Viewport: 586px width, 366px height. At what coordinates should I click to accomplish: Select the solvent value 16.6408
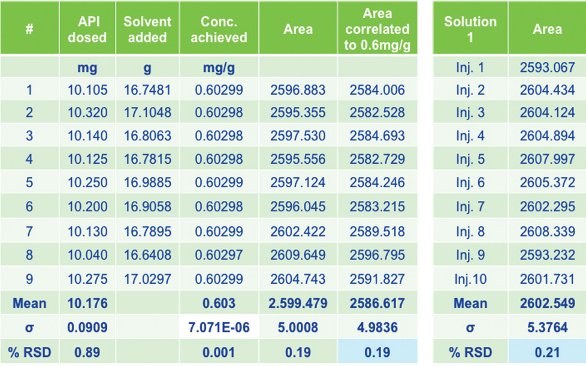click(148, 255)
